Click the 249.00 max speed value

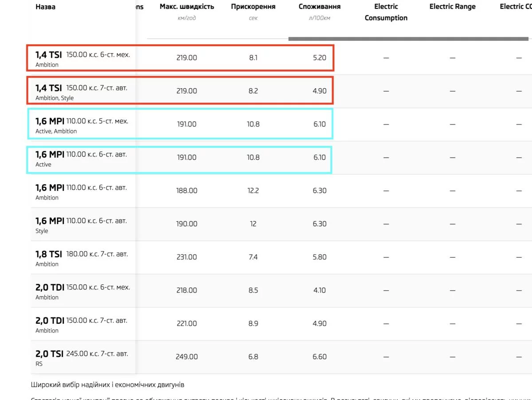[x=187, y=357]
